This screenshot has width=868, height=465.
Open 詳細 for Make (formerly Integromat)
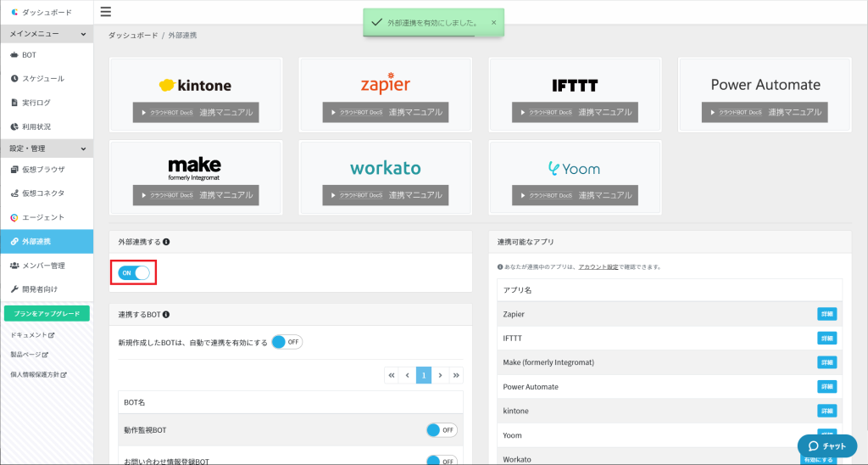click(x=827, y=362)
